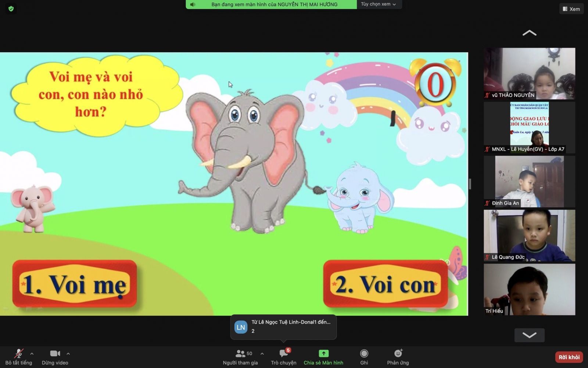Stop camera using Dừng video
This screenshot has height=368, width=588.
click(55, 357)
